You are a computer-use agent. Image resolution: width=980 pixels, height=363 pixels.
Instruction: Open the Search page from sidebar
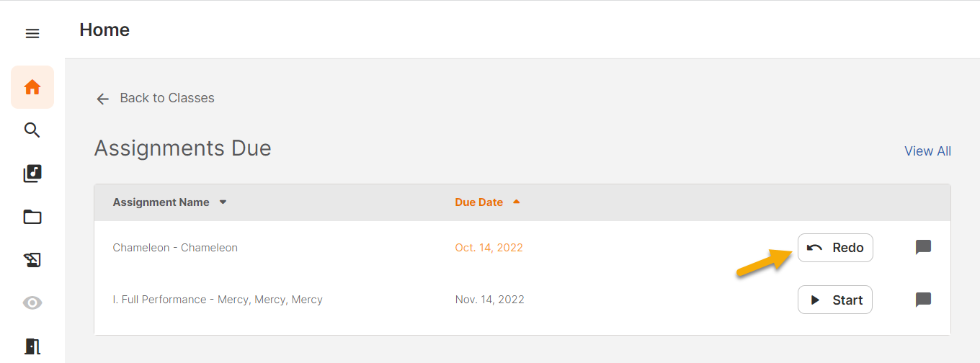[x=32, y=130]
